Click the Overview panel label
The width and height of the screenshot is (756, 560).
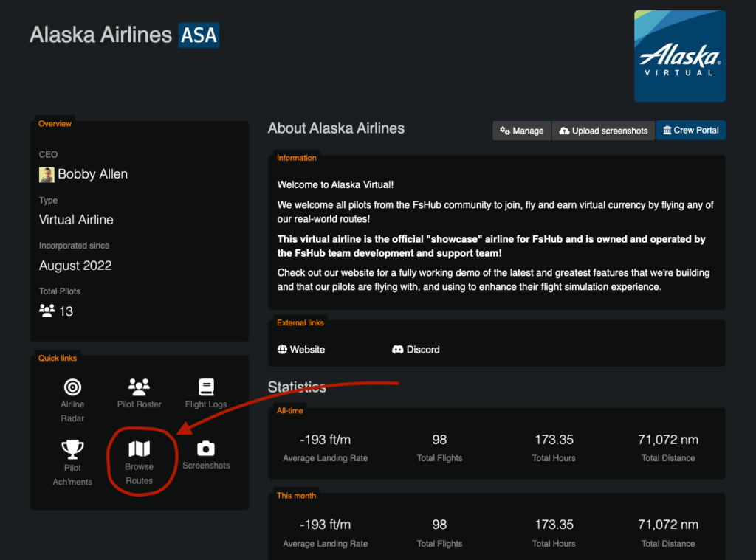55,124
